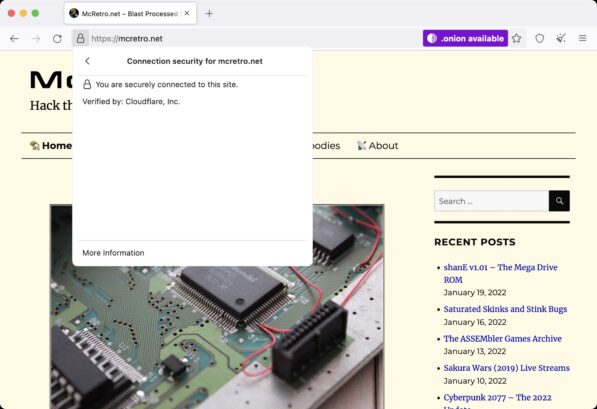Open Saturated Skinks and Stink Bugs post
Viewport: 597px width, 409px height.
tap(505, 309)
